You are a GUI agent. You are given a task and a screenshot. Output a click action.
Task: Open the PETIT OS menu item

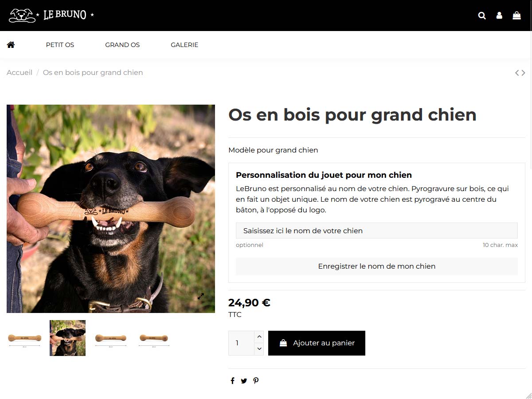(x=60, y=45)
